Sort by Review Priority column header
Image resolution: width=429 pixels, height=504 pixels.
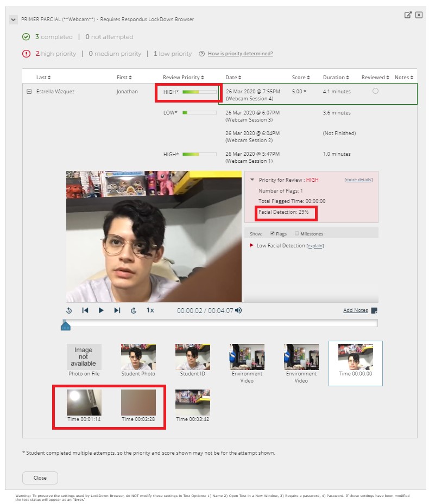[182, 78]
